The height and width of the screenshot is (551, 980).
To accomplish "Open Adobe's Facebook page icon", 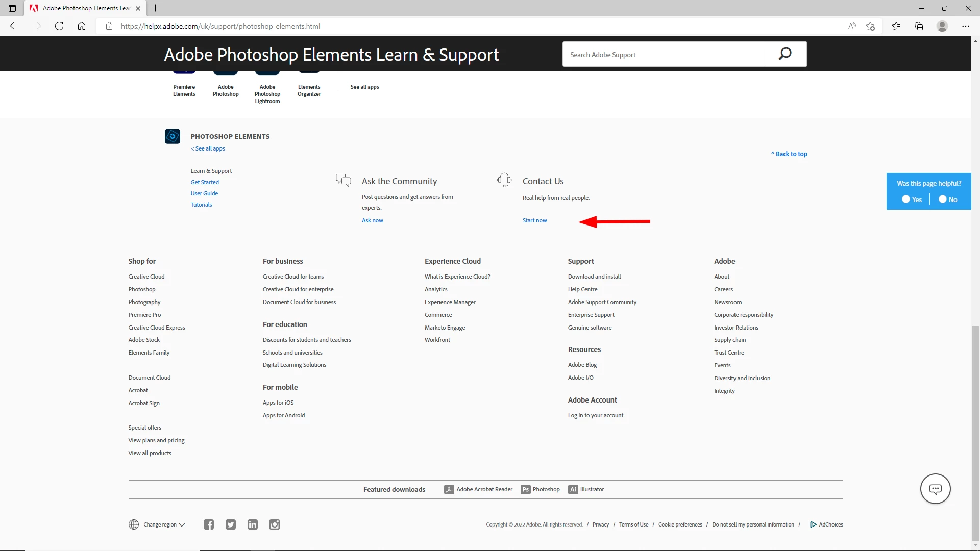I will coord(209,524).
